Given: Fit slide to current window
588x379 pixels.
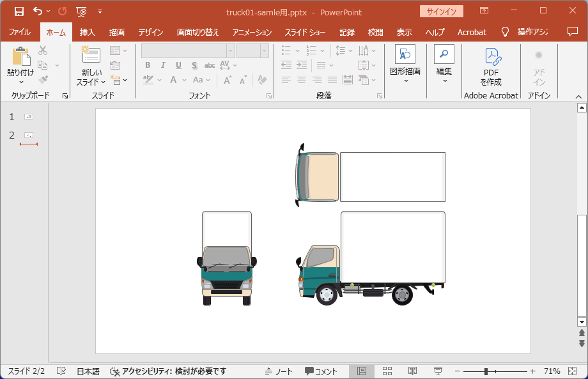Looking at the screenshot, I should pyautogui.click(x=572, y=371).
